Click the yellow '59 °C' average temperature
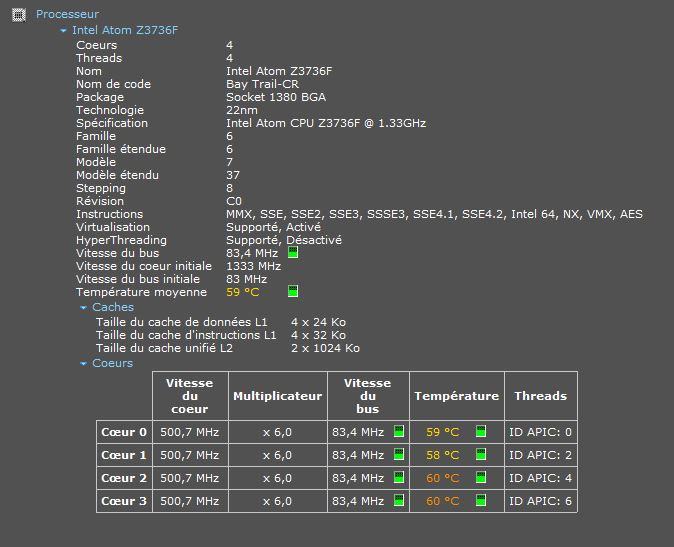This screenshot has height=547, width=674. point(243,292)
